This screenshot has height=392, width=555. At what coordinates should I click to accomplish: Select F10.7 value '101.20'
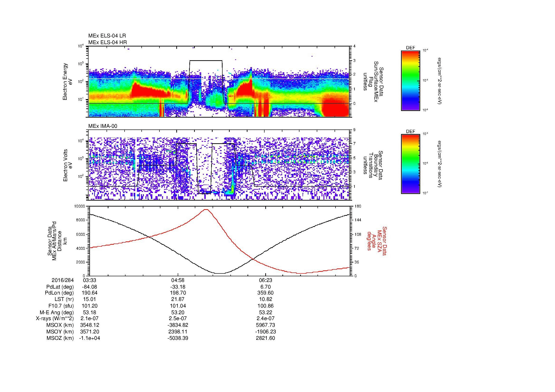point(89,306)
